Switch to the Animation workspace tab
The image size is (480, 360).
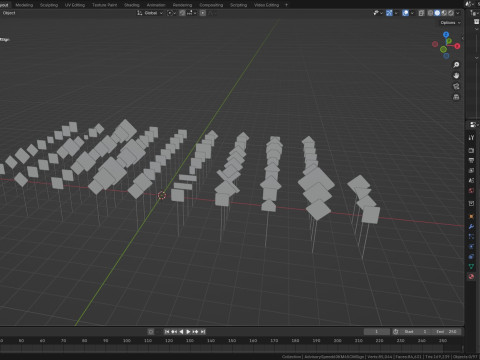[x=156, y=5]
